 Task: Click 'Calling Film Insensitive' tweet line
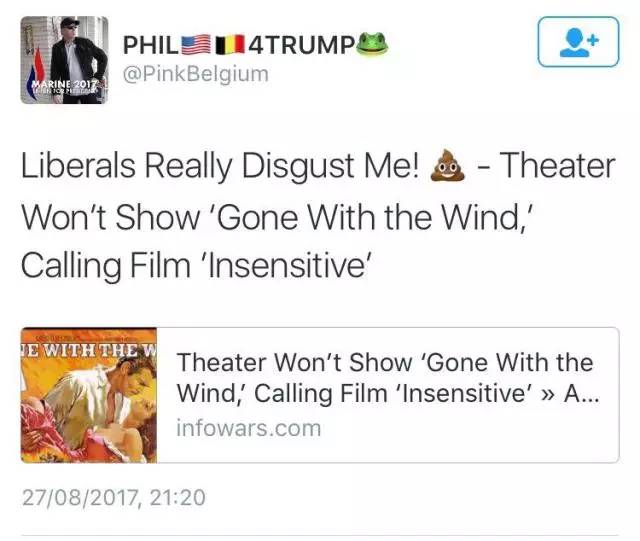(x=196, y=266)
